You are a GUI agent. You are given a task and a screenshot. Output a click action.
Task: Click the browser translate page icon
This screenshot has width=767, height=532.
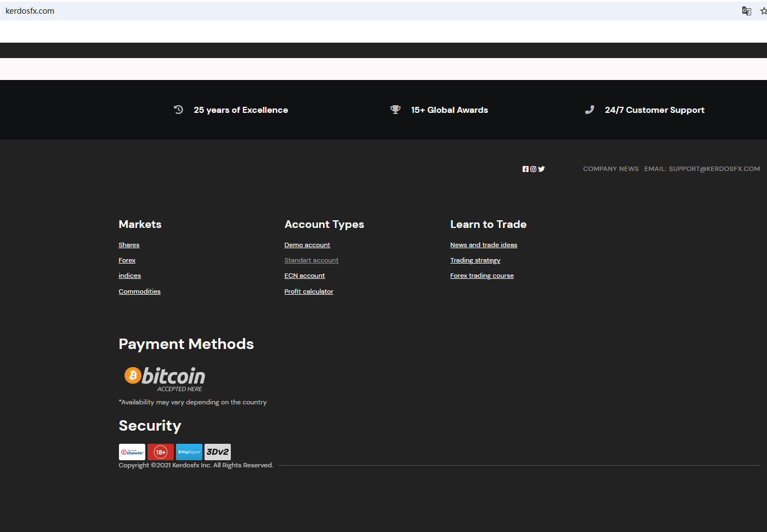(x=746, y=11)
